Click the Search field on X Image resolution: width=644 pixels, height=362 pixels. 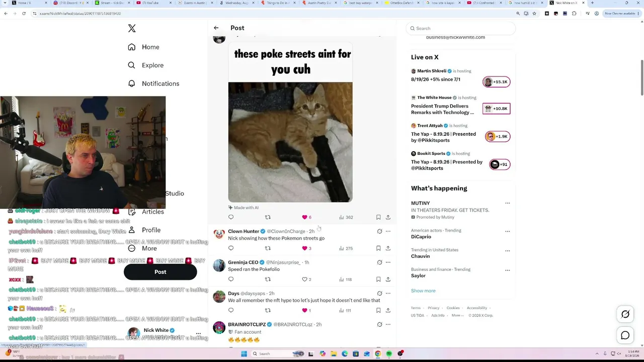pyautogui.click(x=461, y=29)
